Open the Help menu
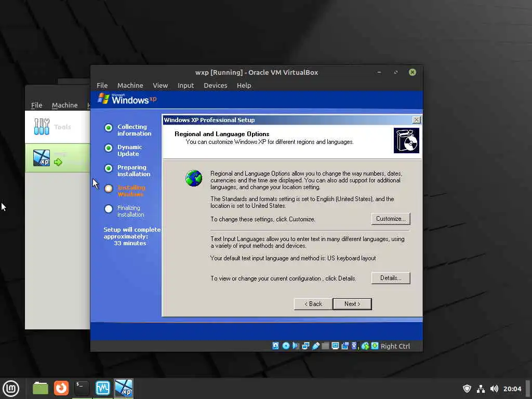 click(244, 86)
